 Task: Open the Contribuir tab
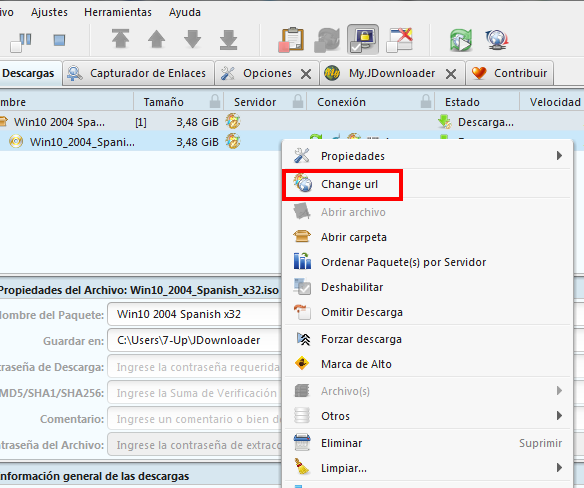pyautogui.click(x=509, y=73)
